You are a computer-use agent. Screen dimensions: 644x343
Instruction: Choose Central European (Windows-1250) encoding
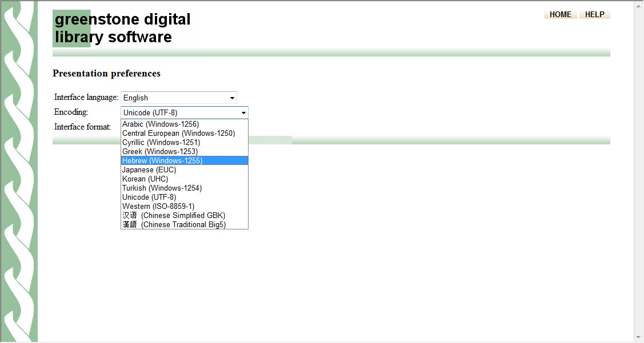(x=185, y=134)
